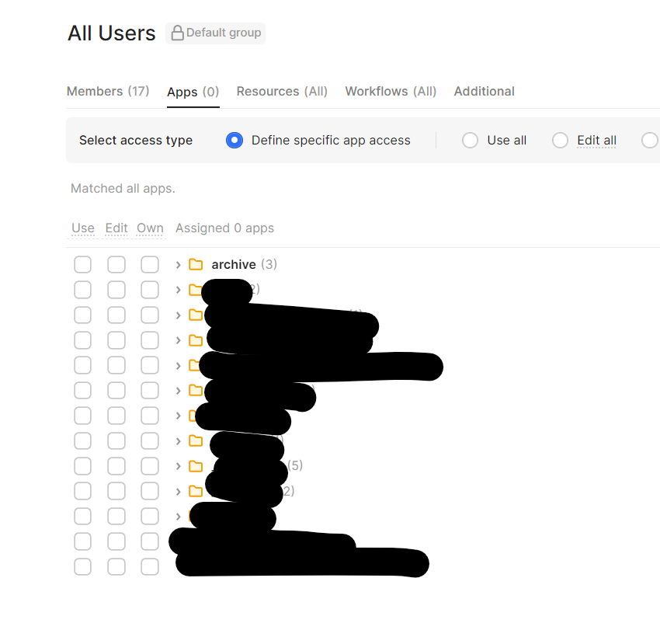Viewport: 660px width, 644px height.
Task: Open the Workflows tab
Action: [x=390, y=91]
